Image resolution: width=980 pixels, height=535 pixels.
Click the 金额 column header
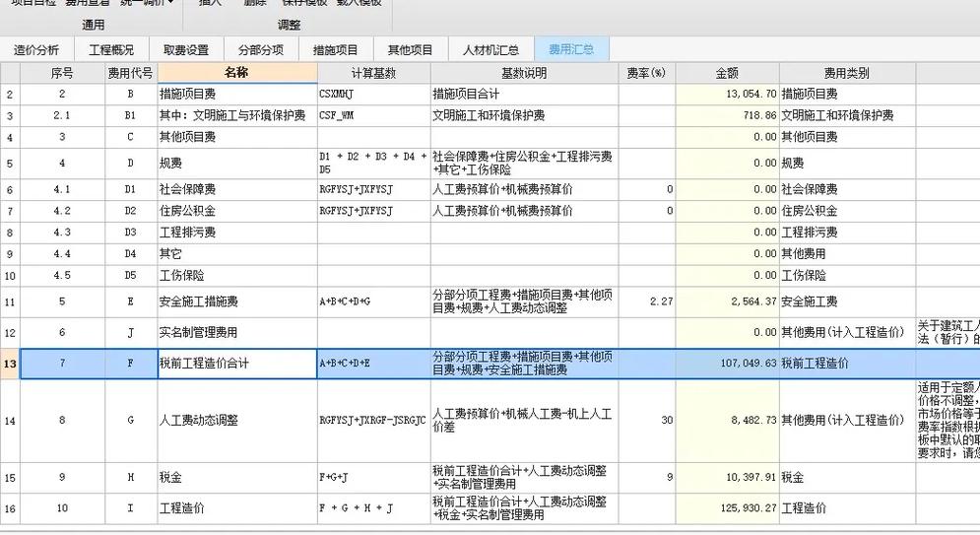click(x=727, y=73)
